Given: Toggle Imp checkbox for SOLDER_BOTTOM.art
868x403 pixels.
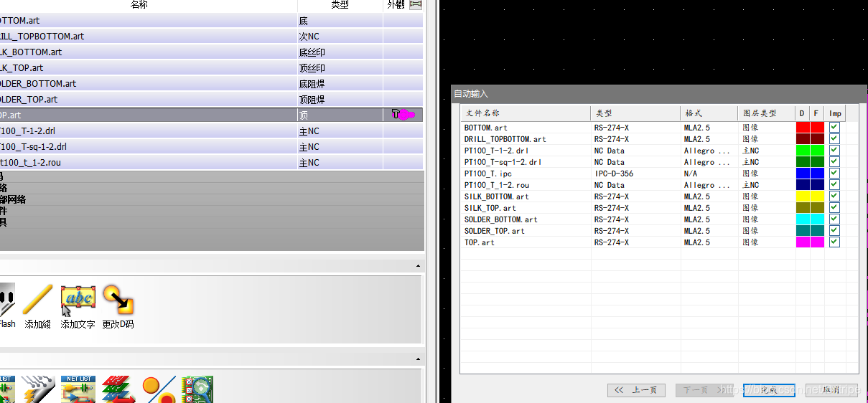Looking at the screenshot, I should click(834, 219).
